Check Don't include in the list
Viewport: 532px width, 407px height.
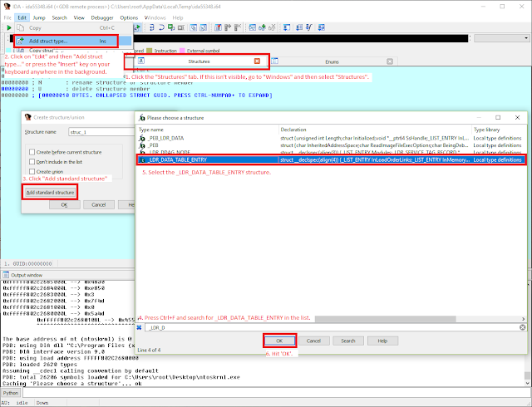pos(32,162)
